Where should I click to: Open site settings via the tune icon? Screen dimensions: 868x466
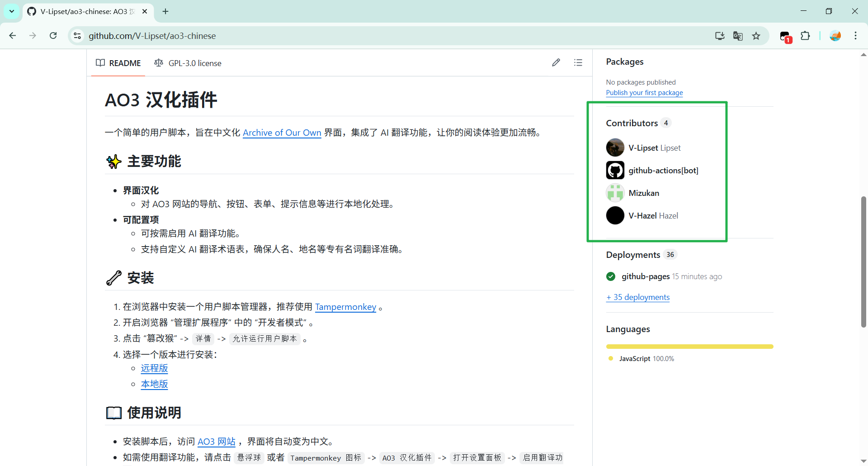[x=77, y=36]
